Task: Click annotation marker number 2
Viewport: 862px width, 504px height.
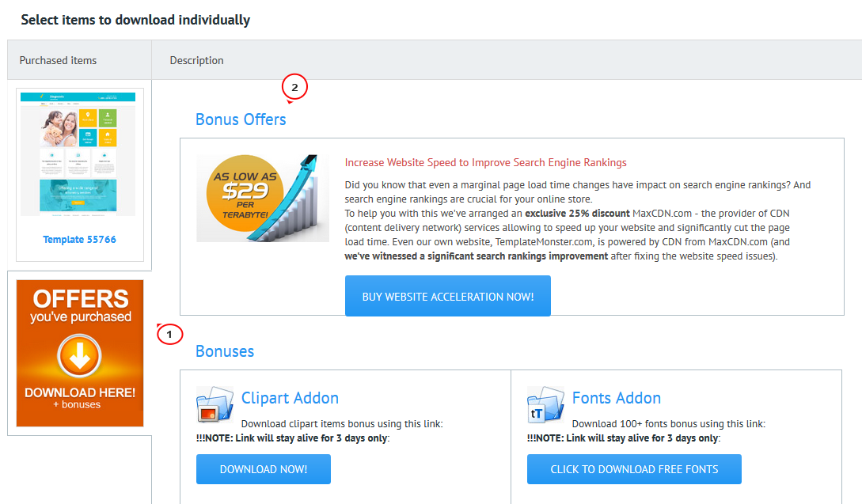Action: (x=294, y=87)
